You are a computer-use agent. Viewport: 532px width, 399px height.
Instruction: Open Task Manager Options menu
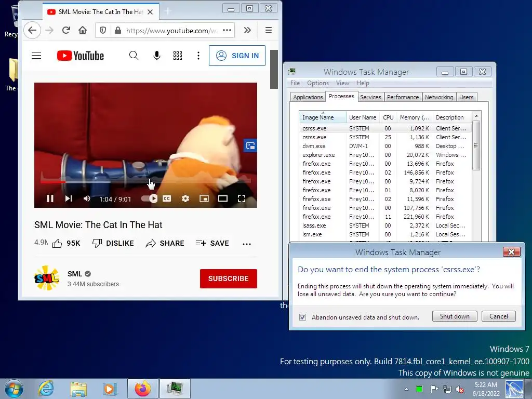(318, 83)
